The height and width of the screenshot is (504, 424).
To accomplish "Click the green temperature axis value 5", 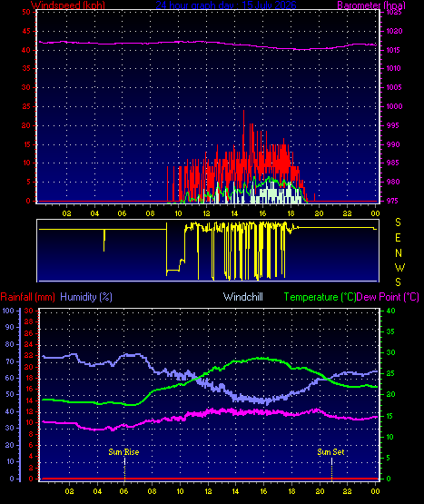I will pyautogui.click(x=389, y=458).
